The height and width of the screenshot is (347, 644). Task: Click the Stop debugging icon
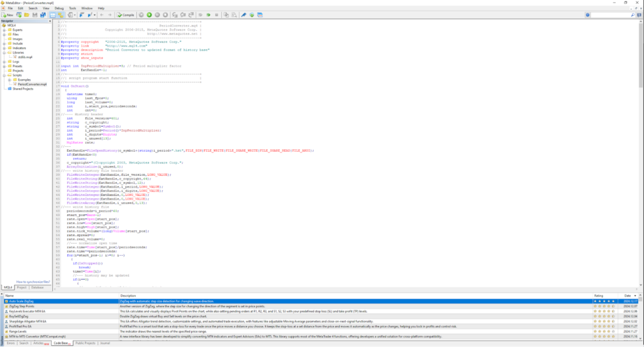pos(165,15)
